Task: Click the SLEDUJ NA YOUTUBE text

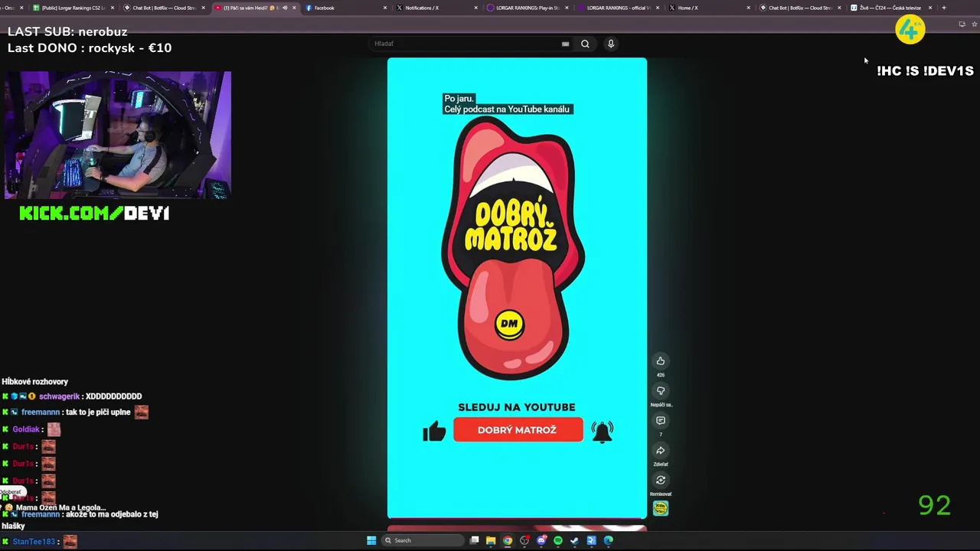Action: point(517,407)
